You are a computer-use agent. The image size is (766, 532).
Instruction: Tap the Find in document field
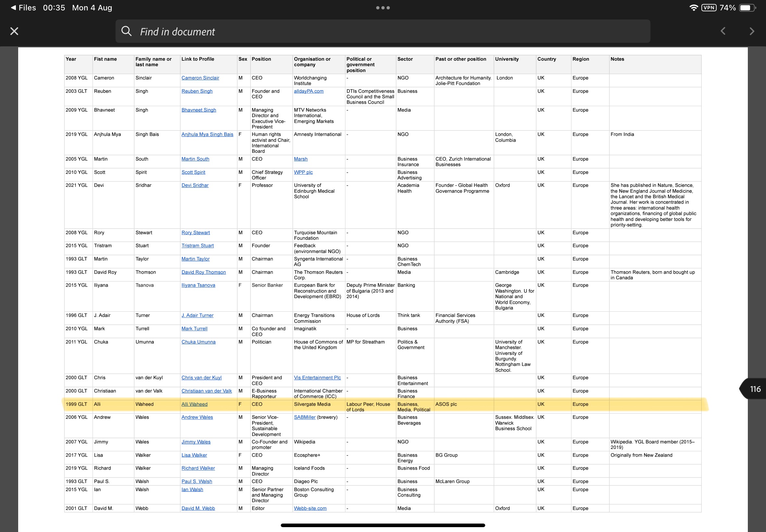(383, 31)
